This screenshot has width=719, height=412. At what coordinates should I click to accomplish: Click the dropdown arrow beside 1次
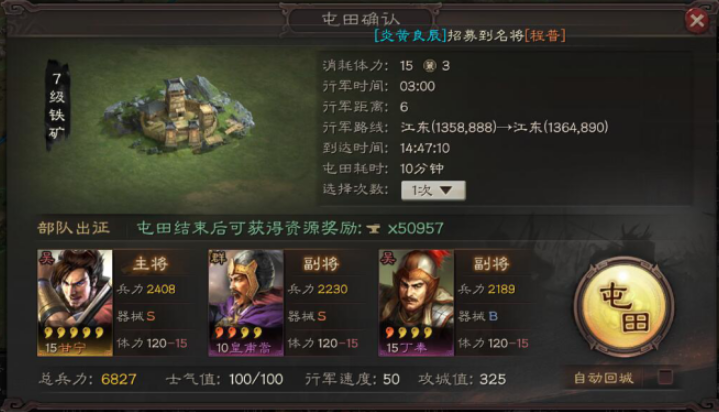pos(446,190)
